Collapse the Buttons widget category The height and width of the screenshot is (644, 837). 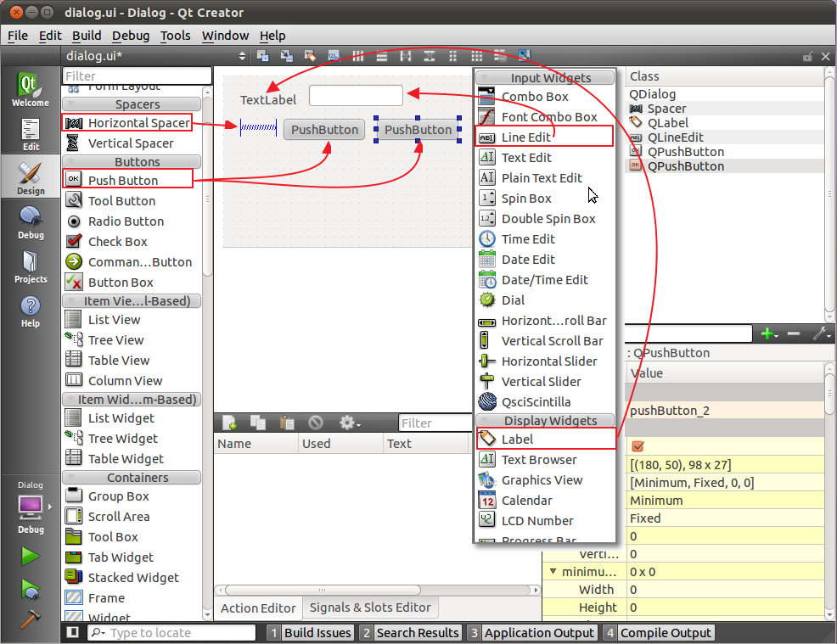pyautogui.click(x=132, y=162)
